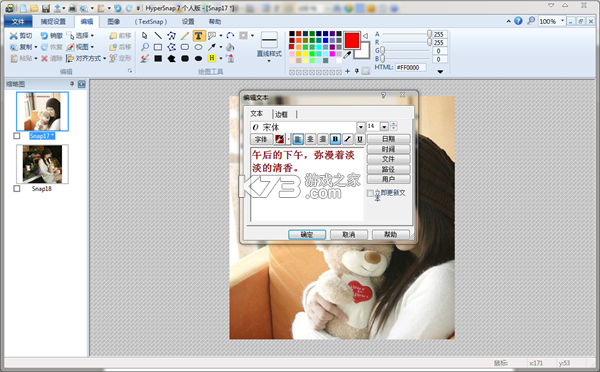Open the font size dropdown
Viewport: 600px width, 372px height.
[384, 126]
